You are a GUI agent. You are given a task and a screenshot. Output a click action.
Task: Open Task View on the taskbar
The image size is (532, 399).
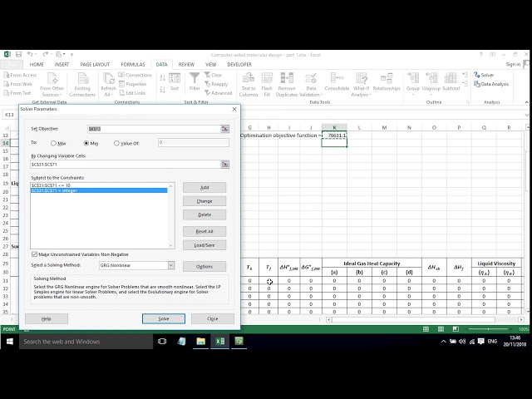(x=162, y=342)
